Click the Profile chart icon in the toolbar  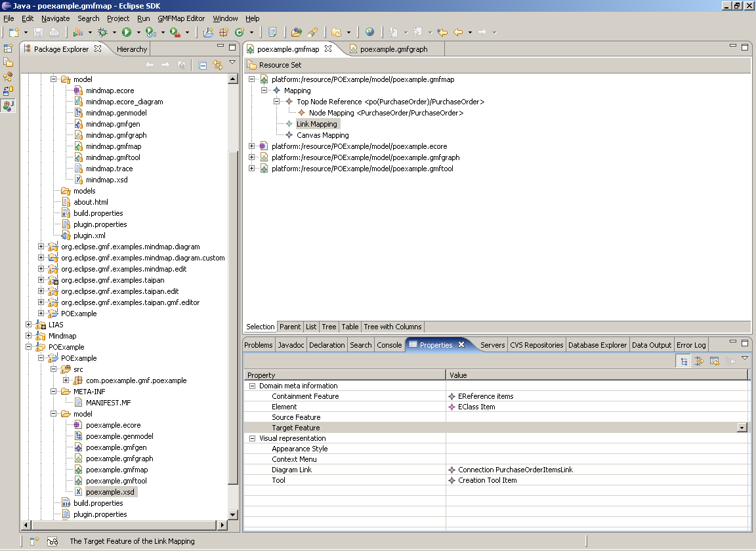pos(77,32)
